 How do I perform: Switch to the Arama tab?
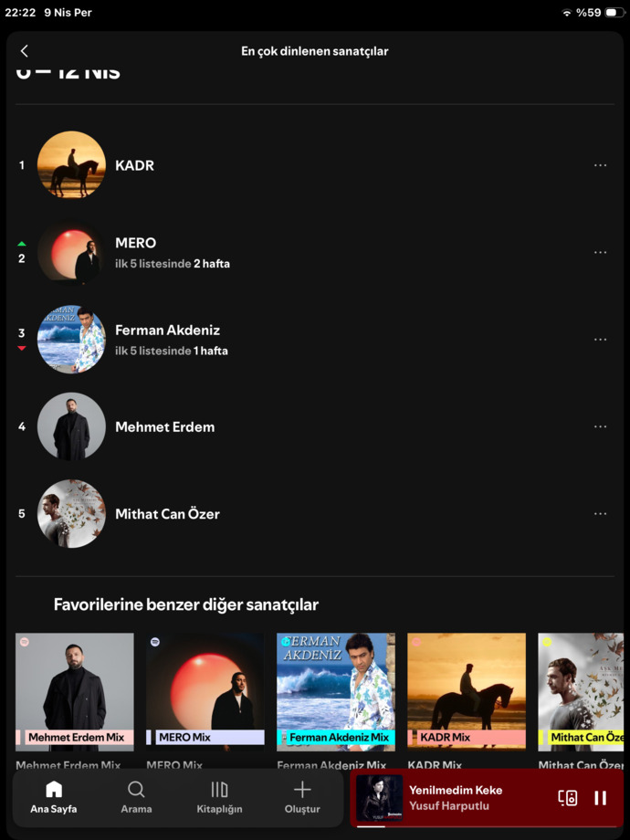(x=136, y=797)
